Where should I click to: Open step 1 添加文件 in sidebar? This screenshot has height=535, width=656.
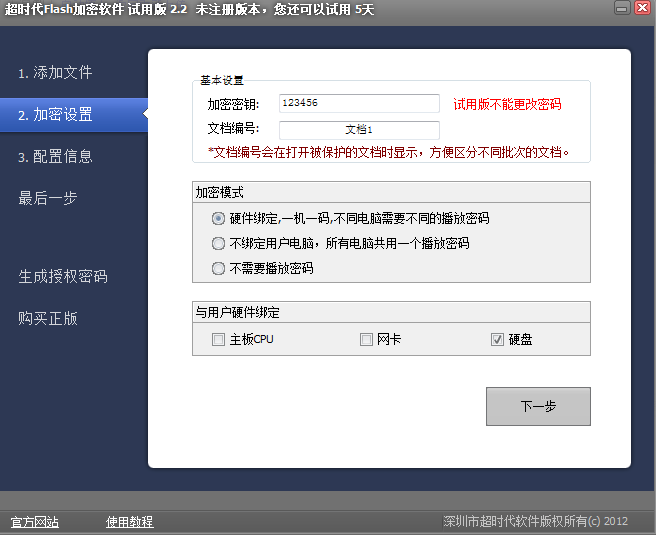[55, 73]
